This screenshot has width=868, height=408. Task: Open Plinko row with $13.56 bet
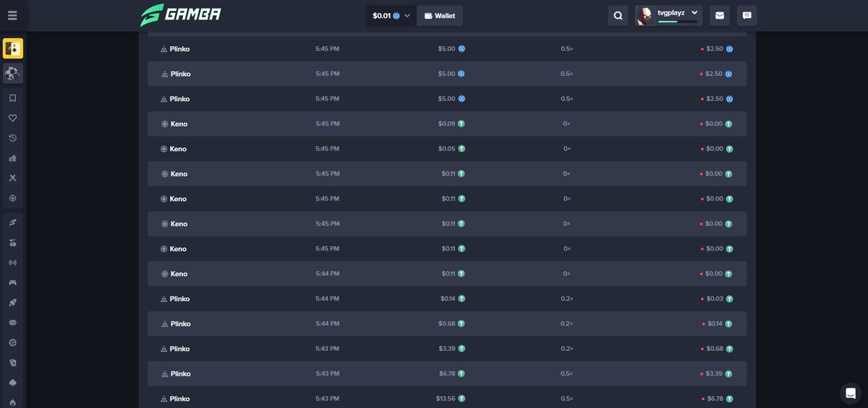click(x=447, y=399)
